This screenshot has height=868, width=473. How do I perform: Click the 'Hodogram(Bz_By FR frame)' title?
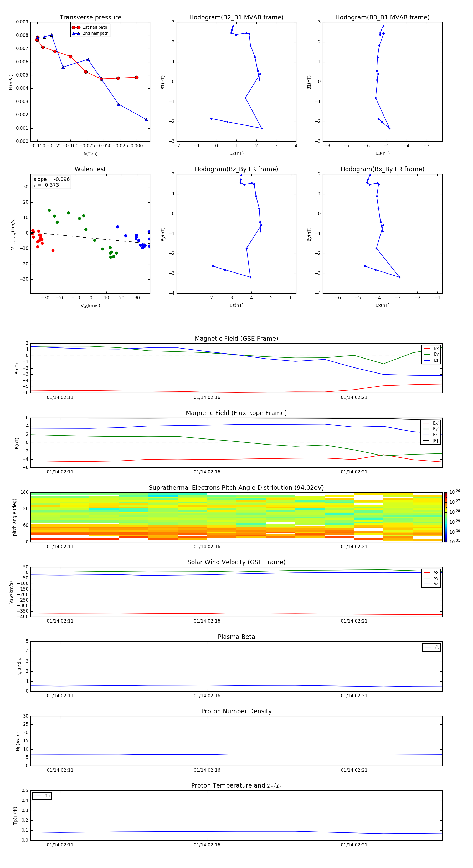(236, 169)
